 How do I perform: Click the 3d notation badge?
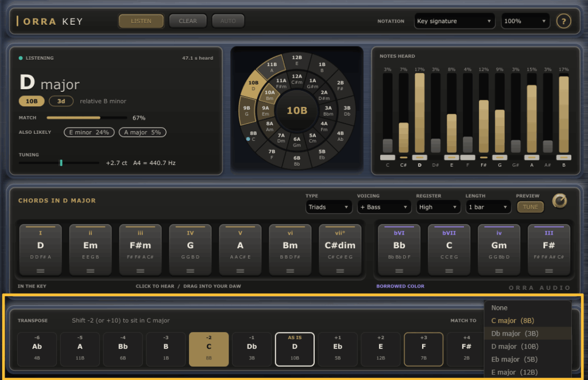click(61, 101)
